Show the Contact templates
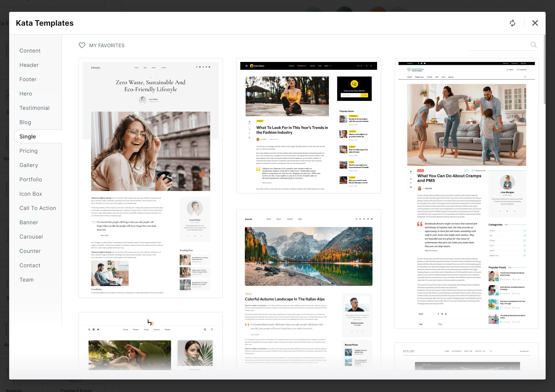 tap(30, 265)
